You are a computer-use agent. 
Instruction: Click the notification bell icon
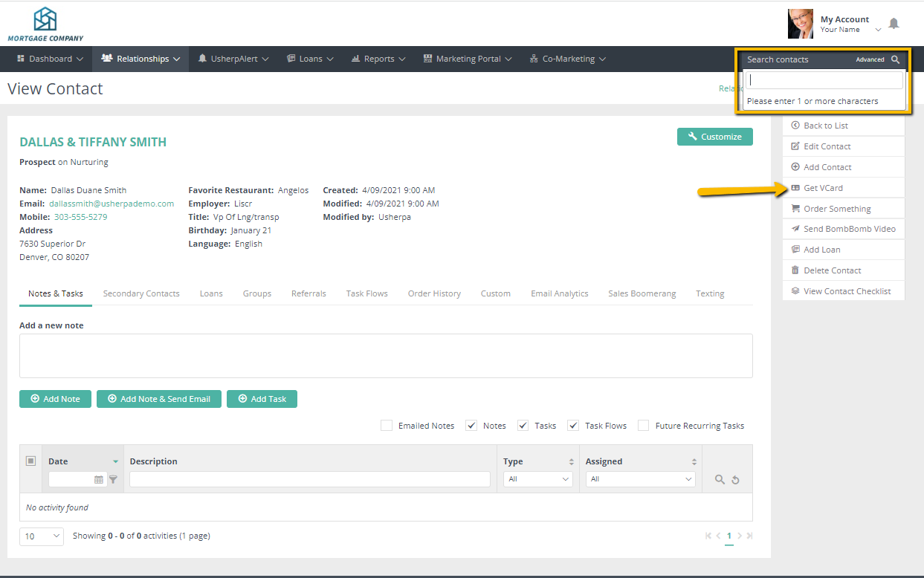894,24
